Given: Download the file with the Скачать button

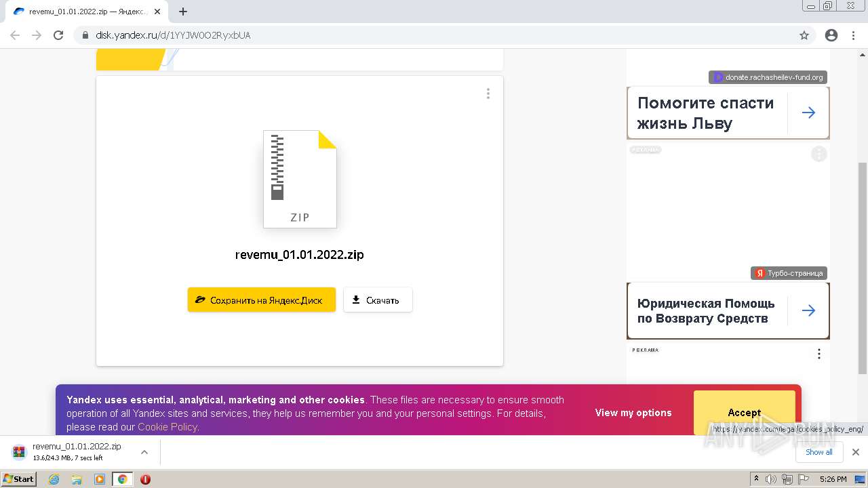Looking at the screenshot, I should [378, 300].
